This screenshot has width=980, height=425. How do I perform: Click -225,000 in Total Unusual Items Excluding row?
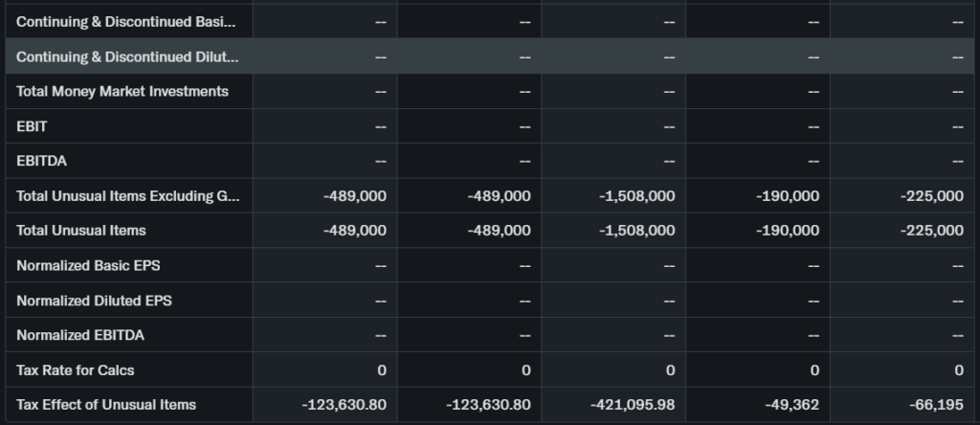[931, 196]
